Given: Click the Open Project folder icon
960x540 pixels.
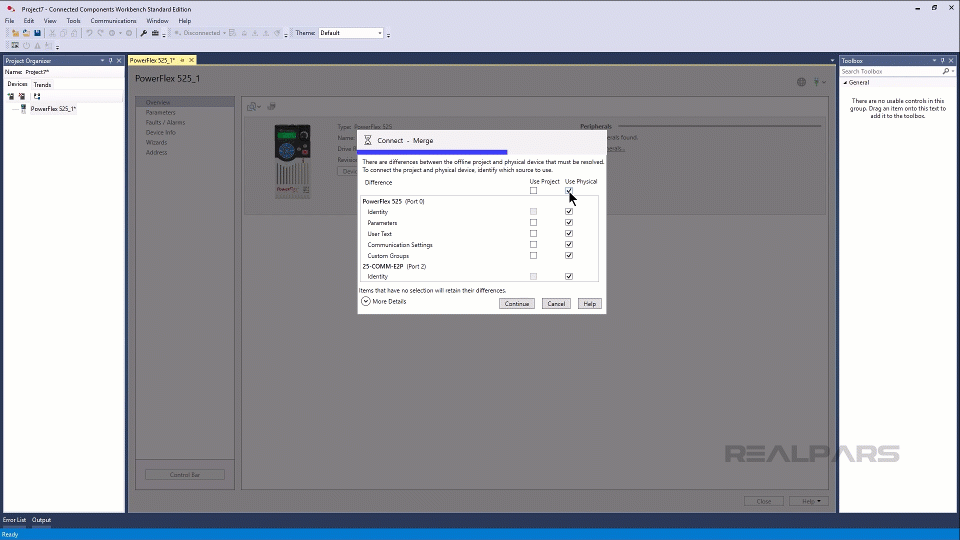Looking at the screenshot, I should click(26, 33).
